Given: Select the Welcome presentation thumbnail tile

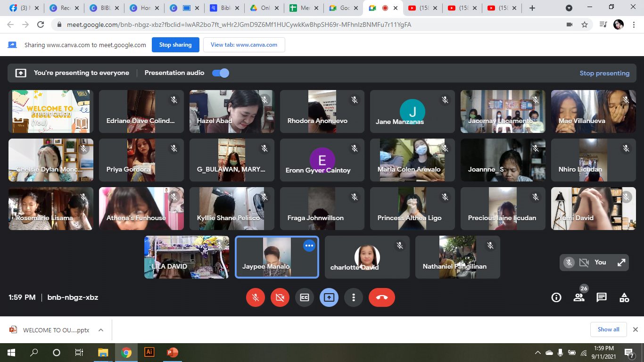Looking at the screenshot, I should 51,112.
